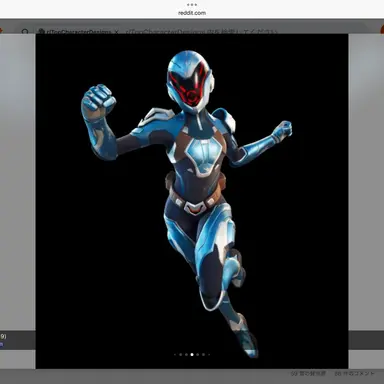Go to the gallery dot right after the active one
This screenshot has height=384, width=384.
198,355
